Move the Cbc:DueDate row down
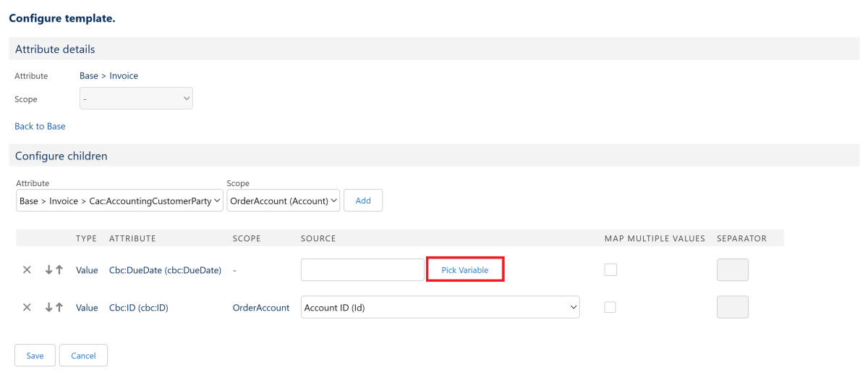 point(48,270)
